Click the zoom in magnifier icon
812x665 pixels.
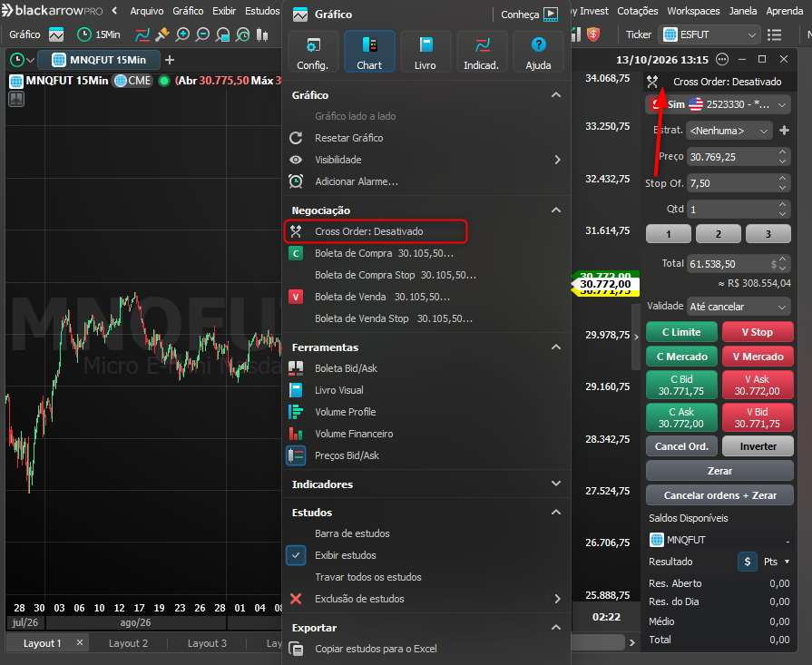[182, 34]
